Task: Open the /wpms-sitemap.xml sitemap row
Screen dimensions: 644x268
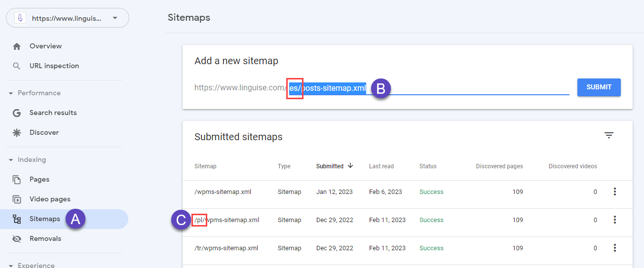Action: [408, 192]
